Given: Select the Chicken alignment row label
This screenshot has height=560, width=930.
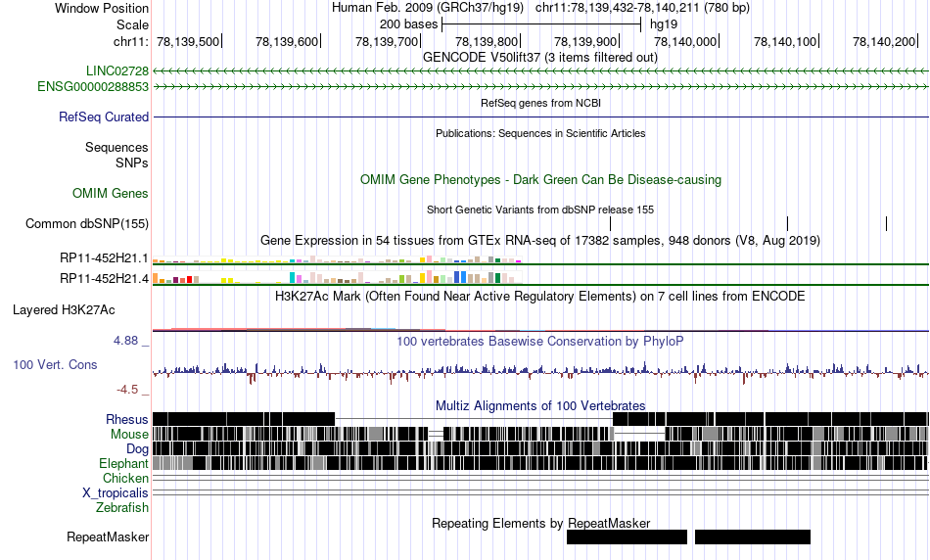Looking at the screenshot, I should pyautogui.click(x=125, y=478).
